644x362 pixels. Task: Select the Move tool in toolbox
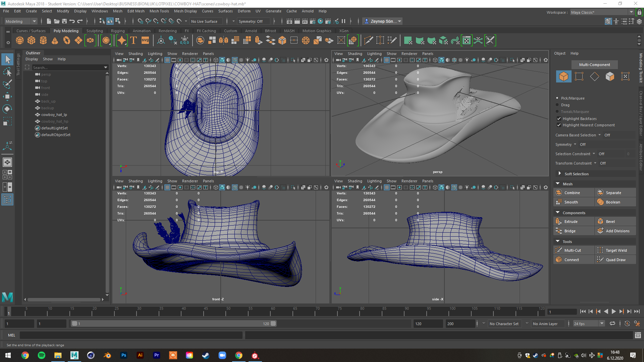tap(7, 97)
